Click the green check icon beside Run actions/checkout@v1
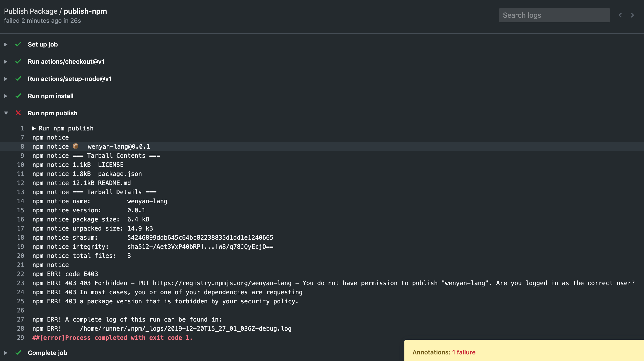 18,61
